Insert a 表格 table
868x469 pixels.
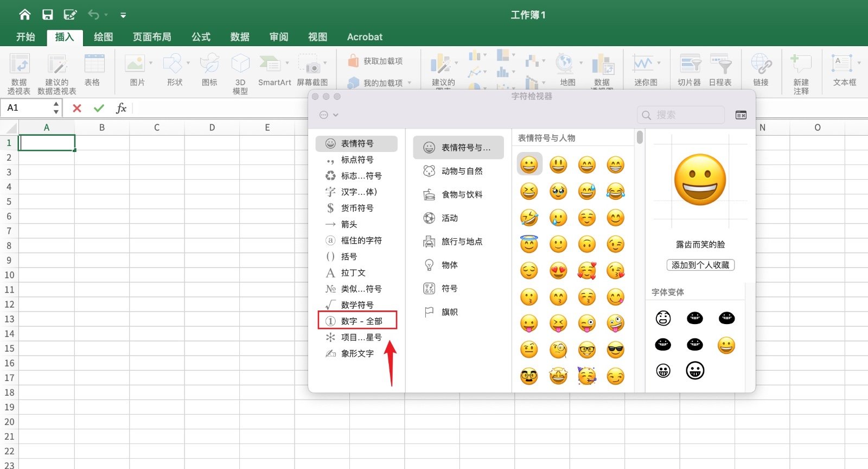tap(93, 69)
